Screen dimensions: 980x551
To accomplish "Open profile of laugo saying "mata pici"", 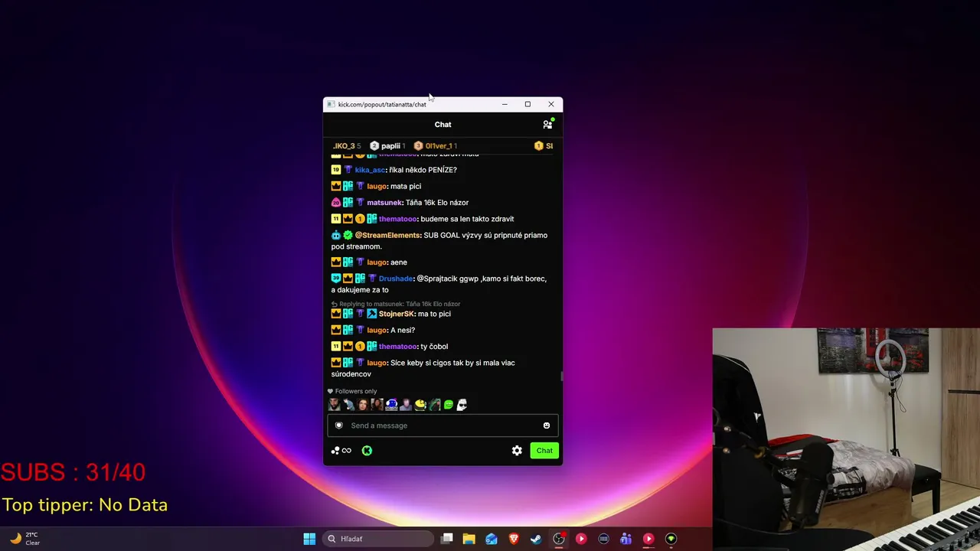I will click(x=377, y=186).
